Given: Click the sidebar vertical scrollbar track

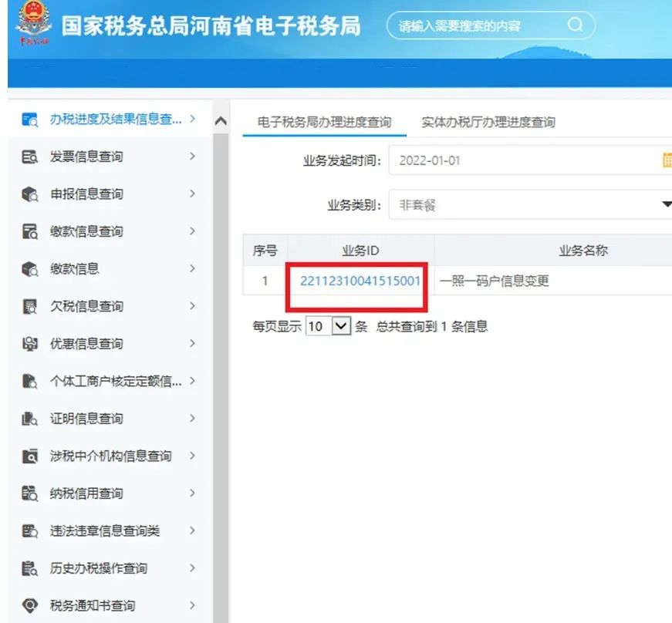Looking at the screenshot, I should tap(221, 377).
